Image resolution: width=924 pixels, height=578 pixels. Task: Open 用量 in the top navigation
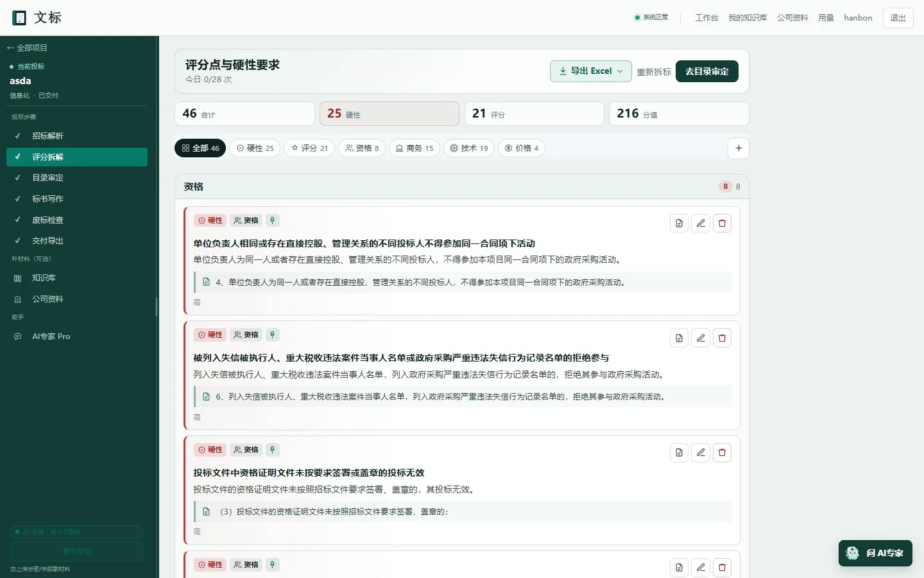coord(826,18)
